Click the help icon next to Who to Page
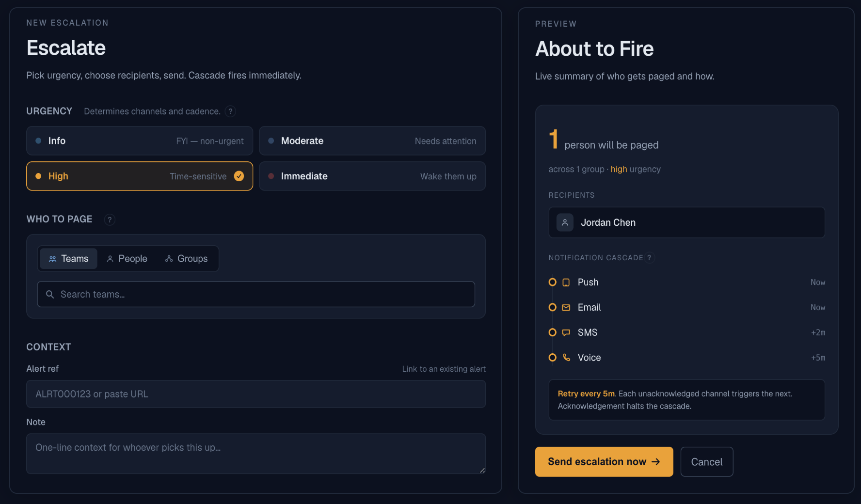861x504 pixels. [x=110, y=220]
